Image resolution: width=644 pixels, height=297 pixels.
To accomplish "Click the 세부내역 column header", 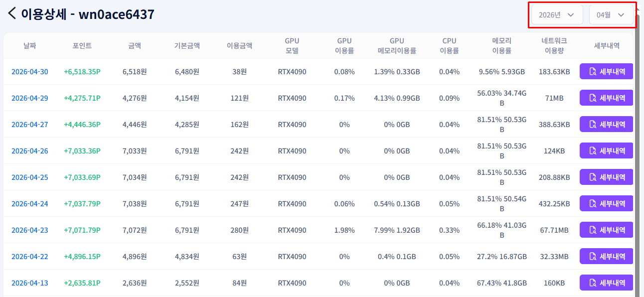I will point(607,46).
